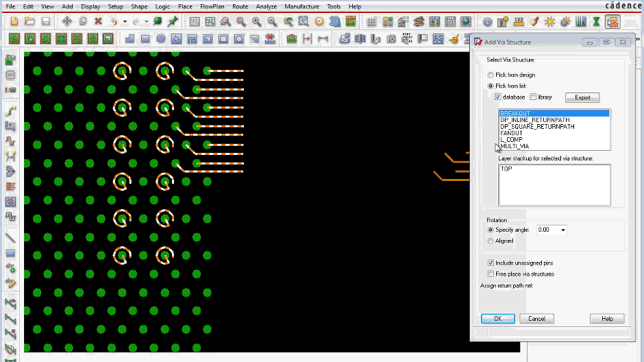Image resolution: width=644 pixels, height=362 pixels.
Task: Click the Add Via Structure toolbar icon
Action: coord(612,21)
